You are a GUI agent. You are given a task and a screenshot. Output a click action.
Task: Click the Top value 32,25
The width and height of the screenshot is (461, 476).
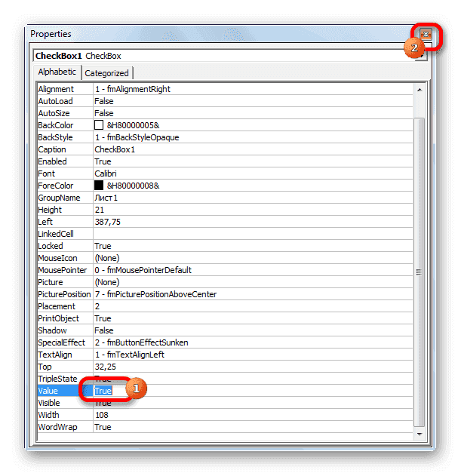tap(105, 367)
